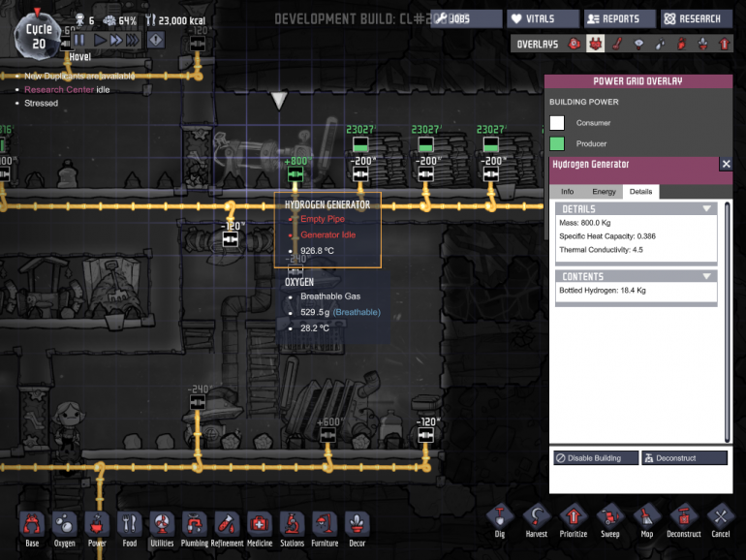Image resolution: width=746 pixels, height=560 pixels.
Task: Select the +600 generator power node
Action: click(327, 434)
